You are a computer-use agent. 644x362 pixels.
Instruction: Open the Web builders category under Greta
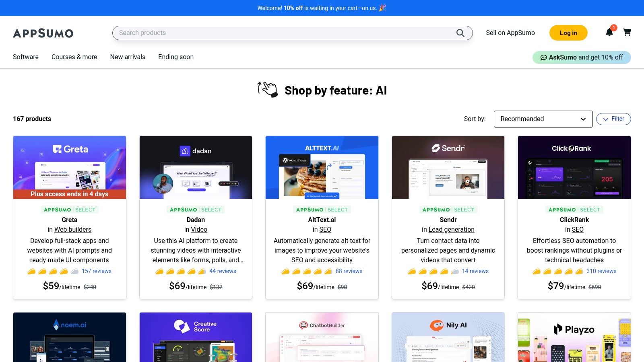point(73,229)
